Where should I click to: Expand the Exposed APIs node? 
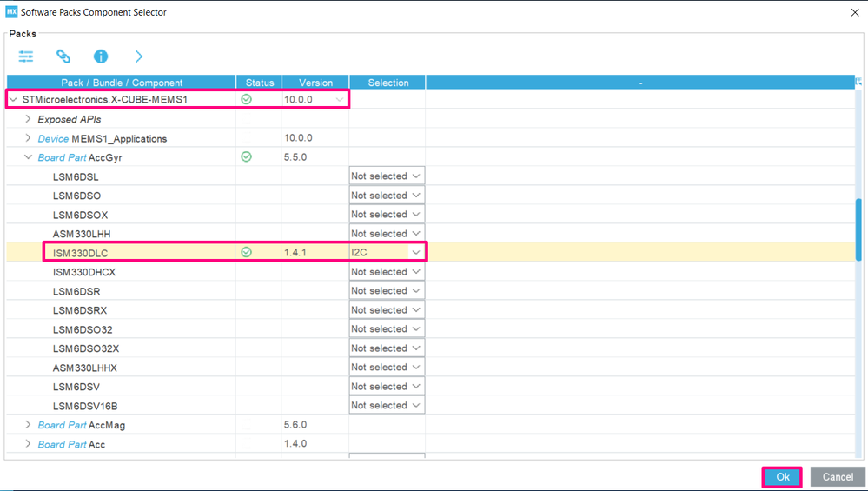pos(28,119)
